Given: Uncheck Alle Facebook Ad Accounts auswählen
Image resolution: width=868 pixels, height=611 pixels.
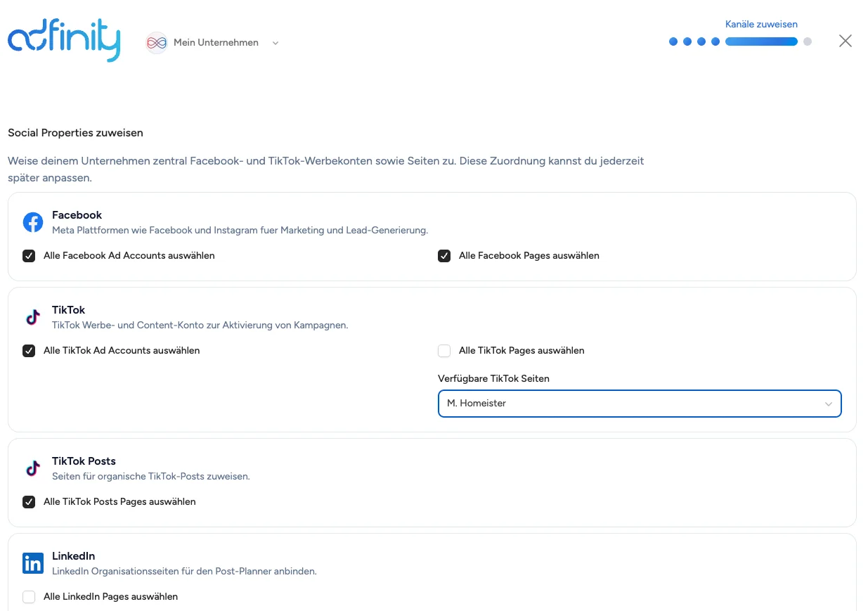Looking at the screenshot, I should [x=29, y=256].
